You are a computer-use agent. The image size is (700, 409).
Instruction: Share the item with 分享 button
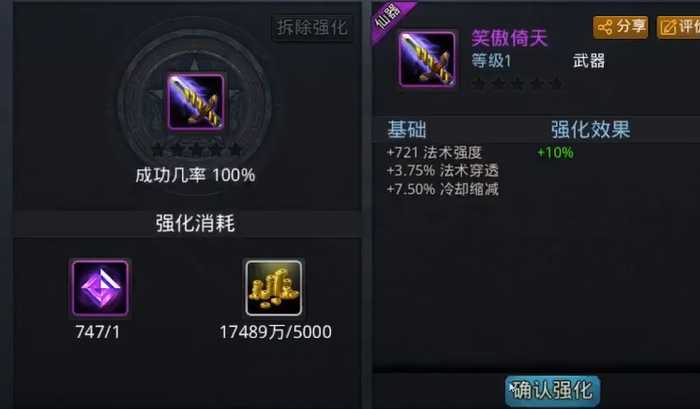pyautogui.click(x=621, y=27)
